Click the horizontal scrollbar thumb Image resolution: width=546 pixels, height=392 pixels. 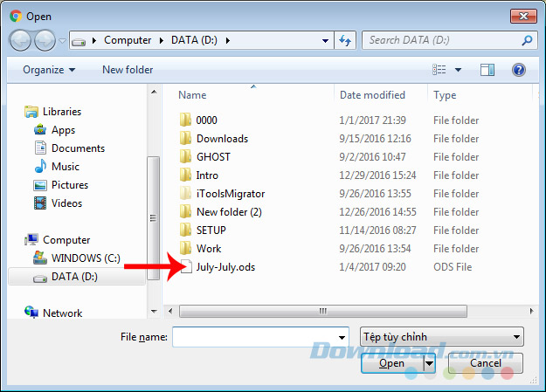pyautogui.click(x=322, y=311)
